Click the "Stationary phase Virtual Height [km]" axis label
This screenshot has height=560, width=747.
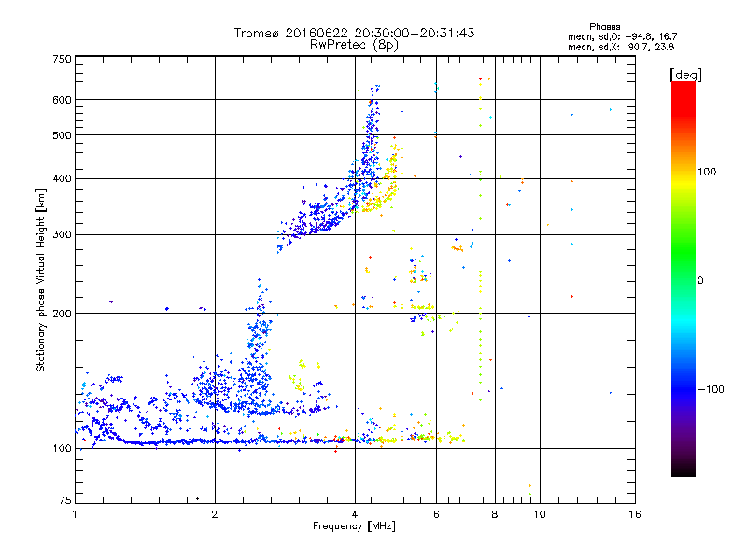pos(41,280)
